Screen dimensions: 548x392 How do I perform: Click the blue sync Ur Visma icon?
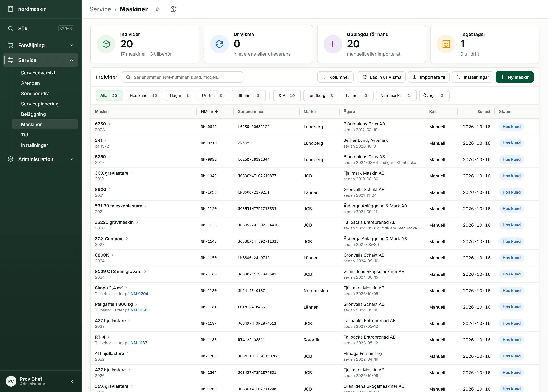coord(219,44)
